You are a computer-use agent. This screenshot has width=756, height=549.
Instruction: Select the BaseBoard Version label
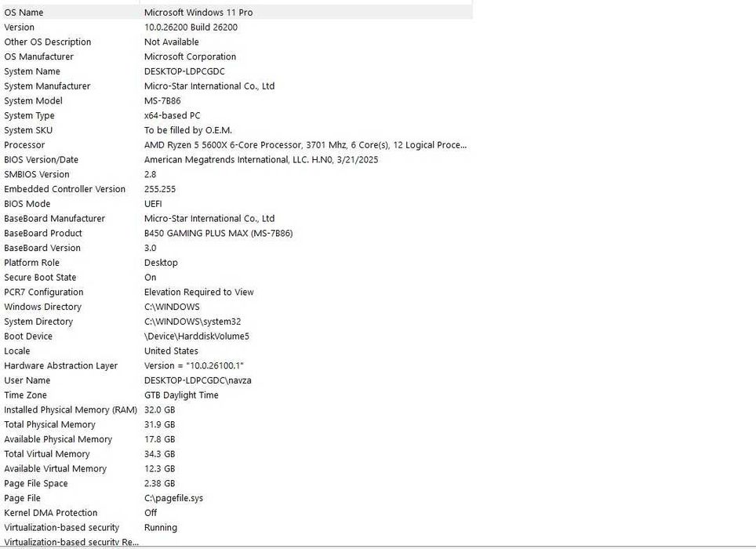pos(42,248)
